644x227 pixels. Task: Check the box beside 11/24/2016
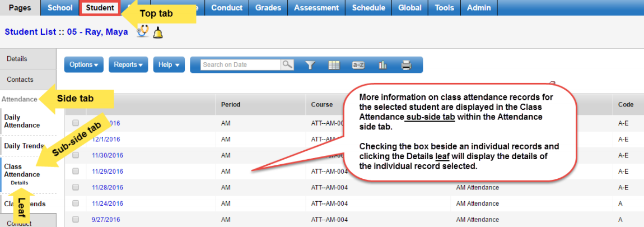[x=76, y=203]
